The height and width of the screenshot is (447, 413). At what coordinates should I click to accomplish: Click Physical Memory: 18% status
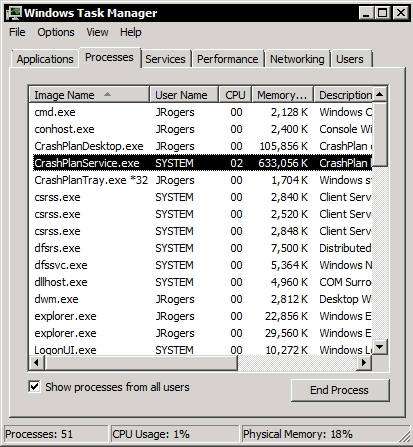325,434
